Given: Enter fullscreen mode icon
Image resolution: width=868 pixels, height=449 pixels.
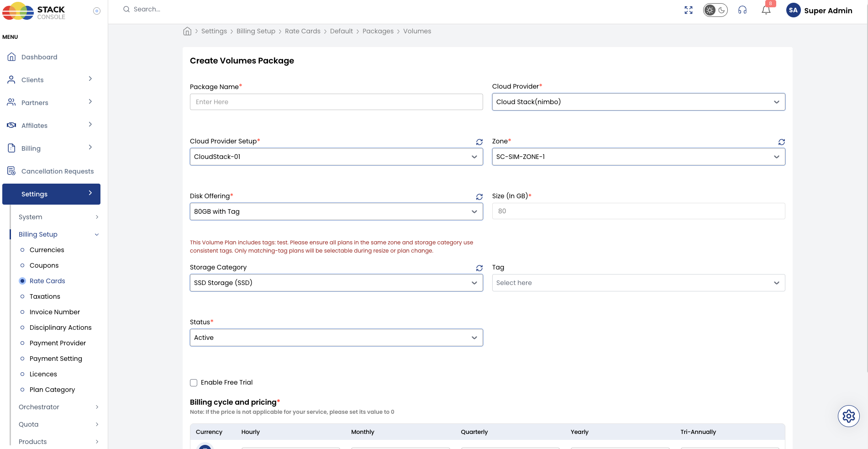Looking at the screenshot, I should tap(689, 10).
